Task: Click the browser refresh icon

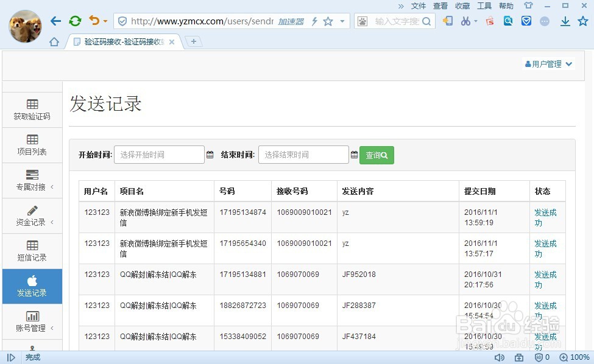Action: (x=75, y=20)
